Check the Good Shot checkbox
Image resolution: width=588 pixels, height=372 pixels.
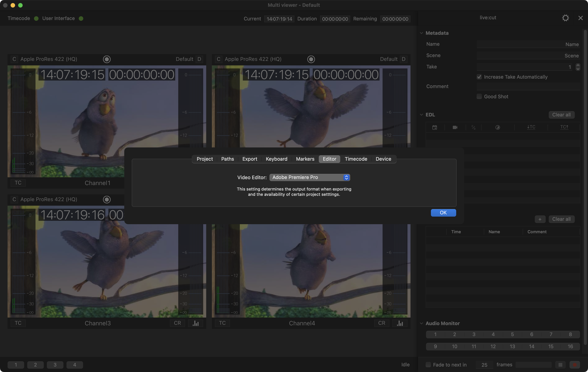click(479, 97)
